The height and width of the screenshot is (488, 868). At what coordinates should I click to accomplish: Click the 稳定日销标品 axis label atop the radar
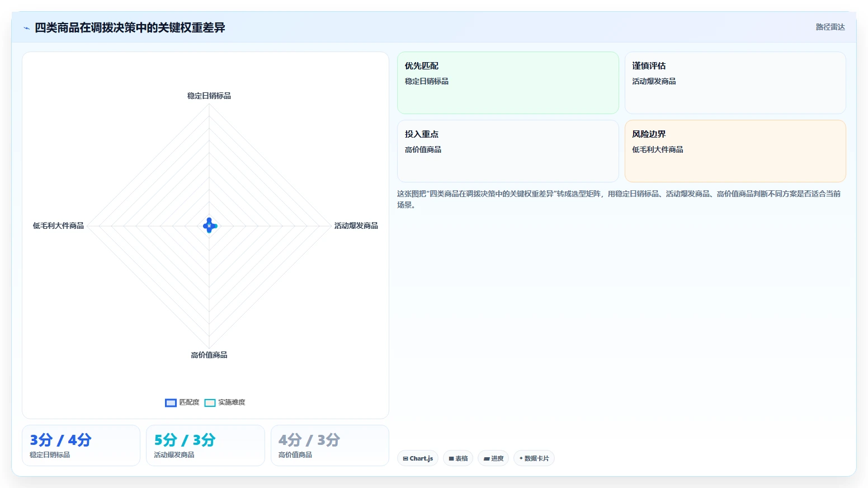pyautogui.click(x=209, y=96)
